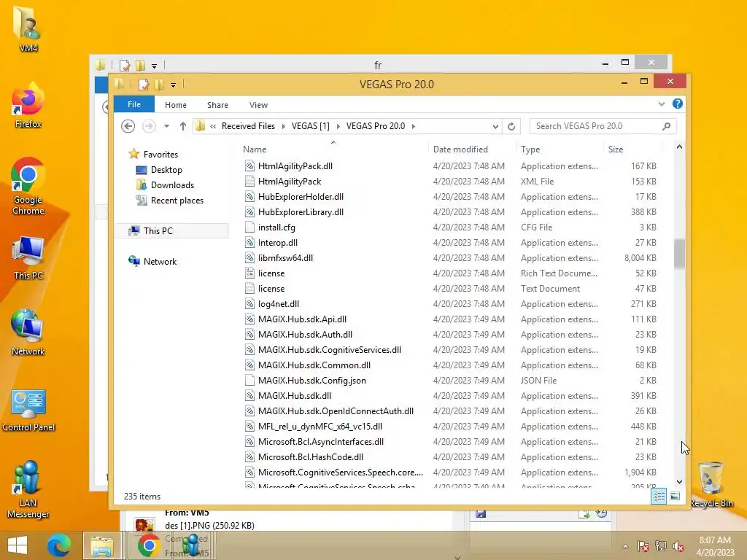Open the View ribbon tab

coord(258,105)
